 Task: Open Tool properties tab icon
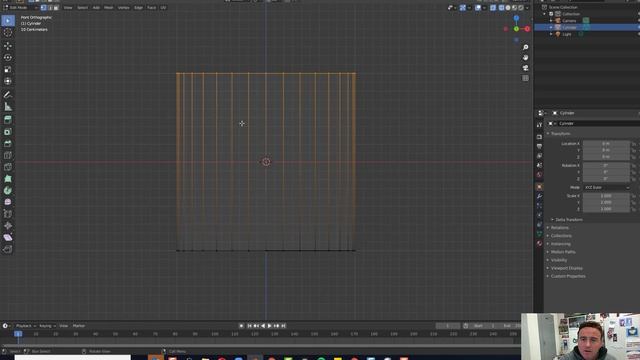[x=539, y=124]
